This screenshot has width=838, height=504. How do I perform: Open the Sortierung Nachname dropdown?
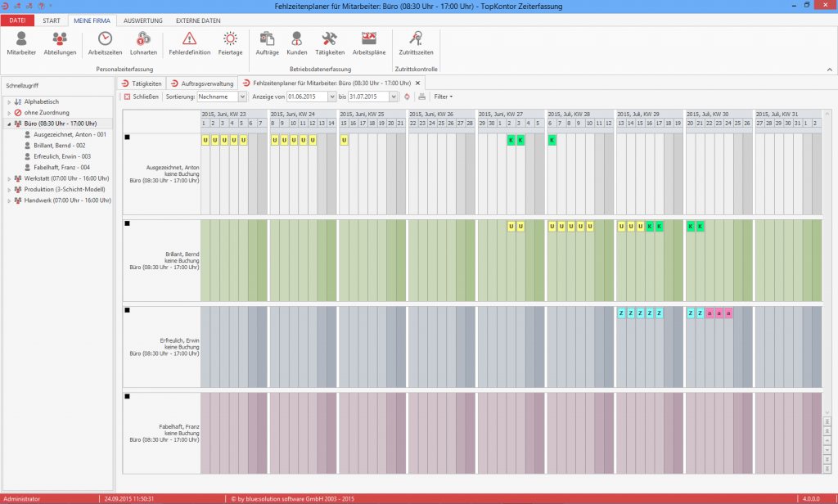222,97
